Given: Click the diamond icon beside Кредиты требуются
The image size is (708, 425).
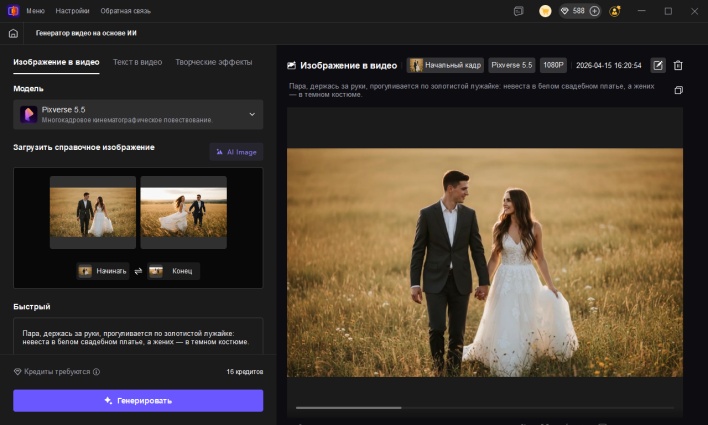Looking at the screenshot, I should click(x=18, y=372).
